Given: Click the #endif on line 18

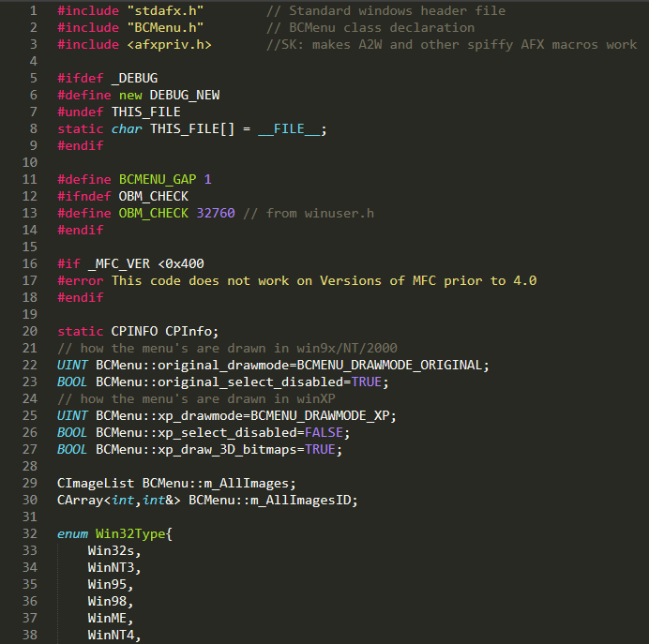Looking at the screenshot, I should [81, 298].
